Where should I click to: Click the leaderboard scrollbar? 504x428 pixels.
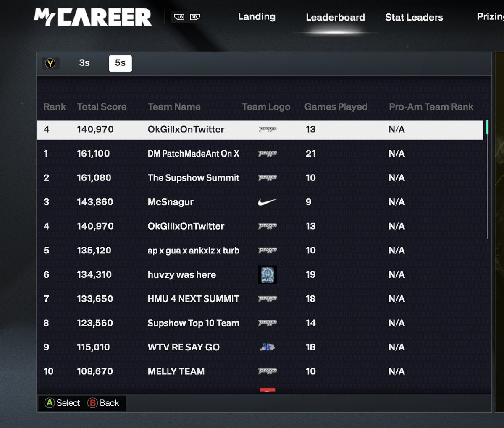click(487, 180)
